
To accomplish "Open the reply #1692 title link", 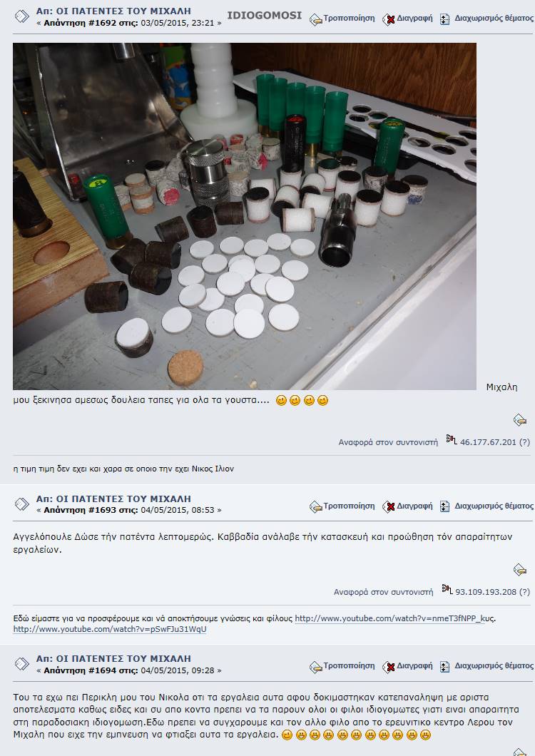I will click(113, 11).
